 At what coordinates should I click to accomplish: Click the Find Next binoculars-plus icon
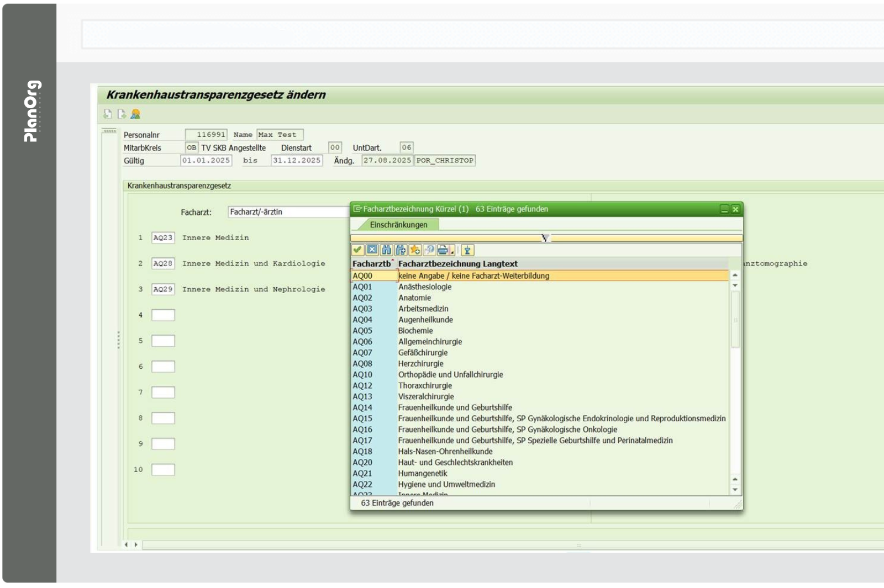(401, 250)
